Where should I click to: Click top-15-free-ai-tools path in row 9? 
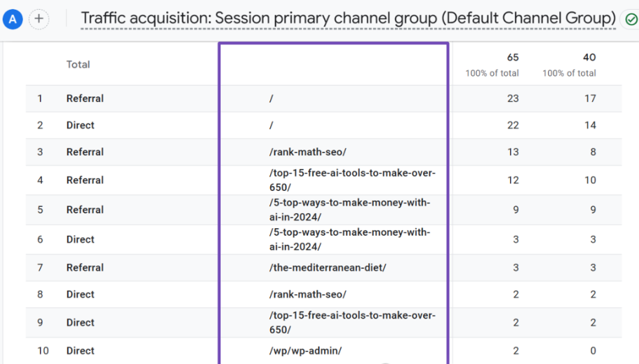[x=352, y=322]
